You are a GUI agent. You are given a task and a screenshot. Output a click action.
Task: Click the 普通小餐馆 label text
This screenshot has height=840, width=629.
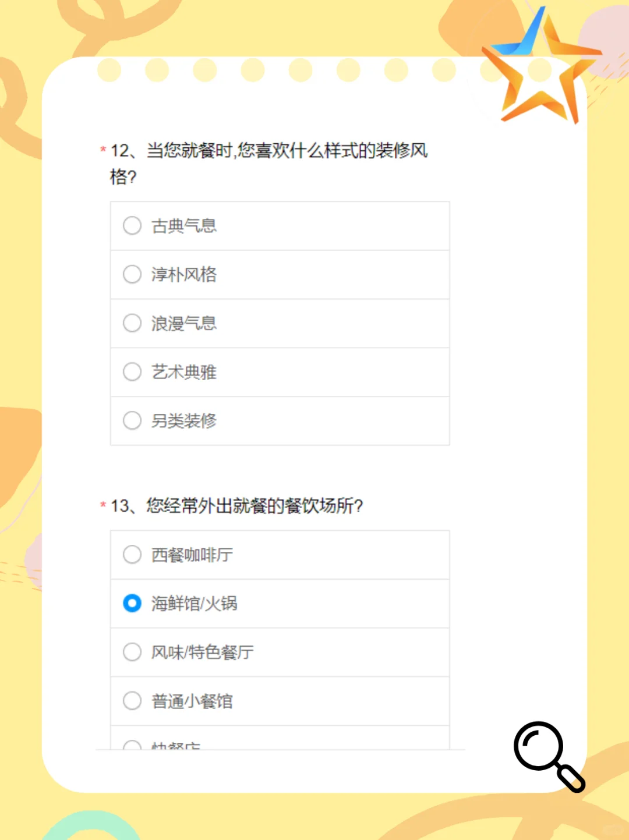192,701
